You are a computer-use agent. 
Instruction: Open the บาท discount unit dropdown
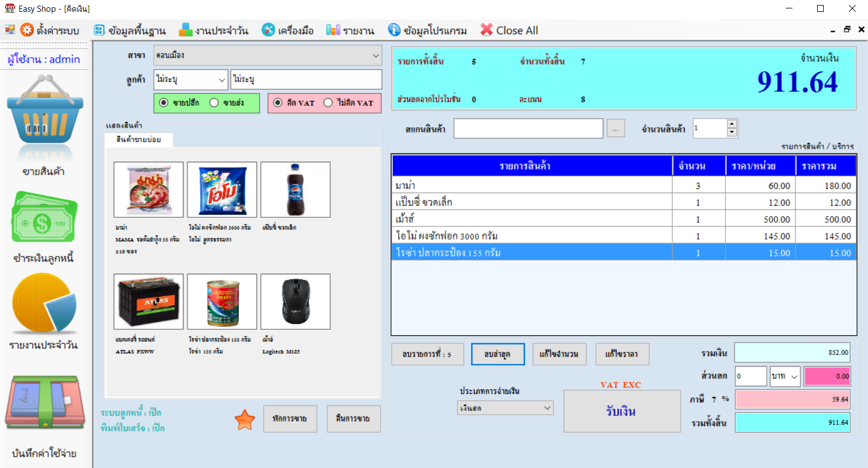point(785,376)
